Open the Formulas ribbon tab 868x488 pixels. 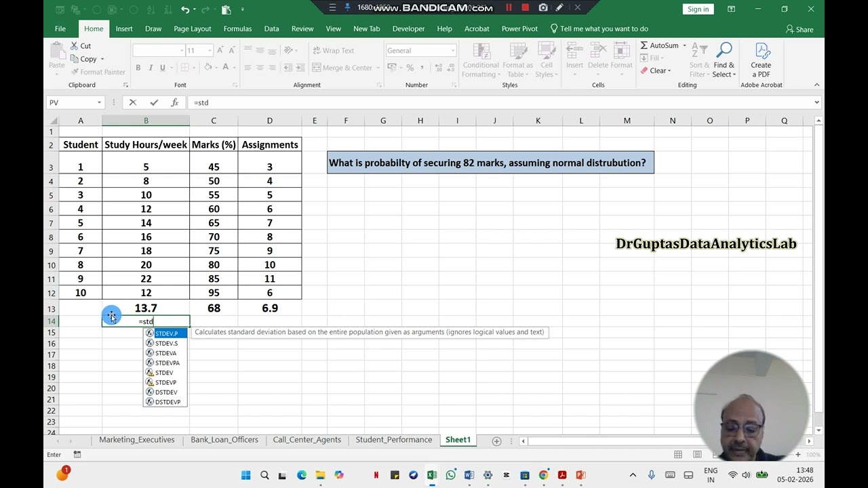click(237, 28)
